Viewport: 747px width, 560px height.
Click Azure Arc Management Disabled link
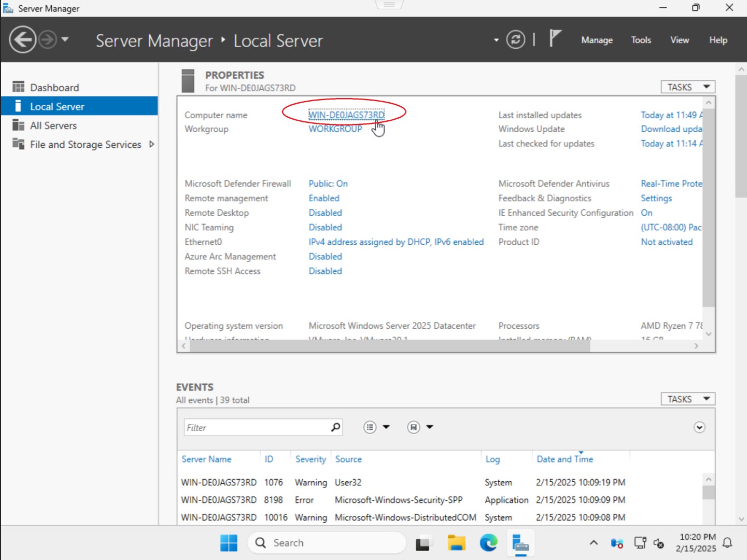click(325, 256)
